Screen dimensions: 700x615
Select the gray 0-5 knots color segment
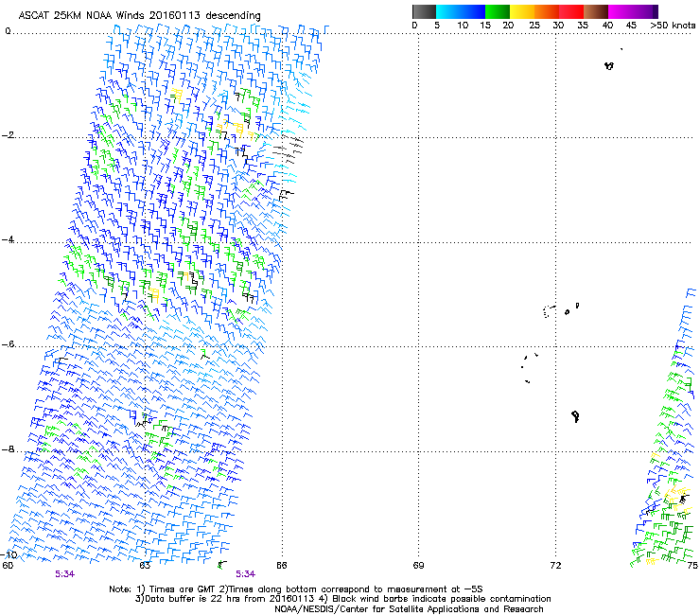(x=424, y=11)
